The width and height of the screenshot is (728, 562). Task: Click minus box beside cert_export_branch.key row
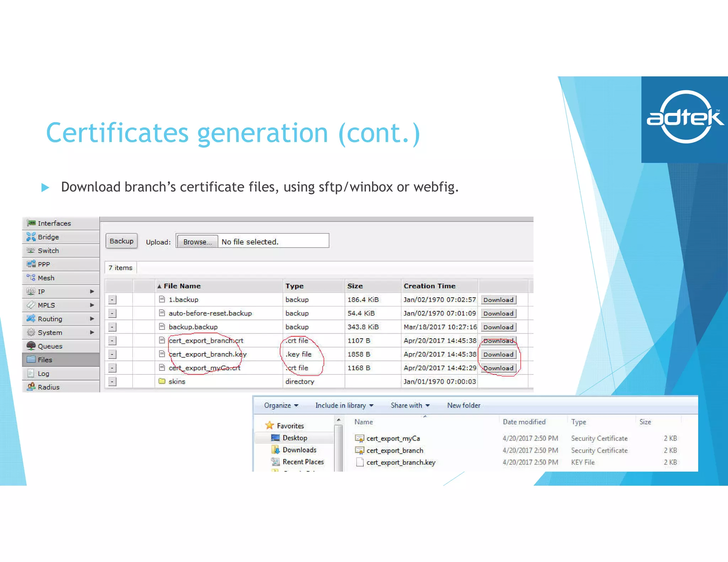pyautogui.click(x=112, y=354)
